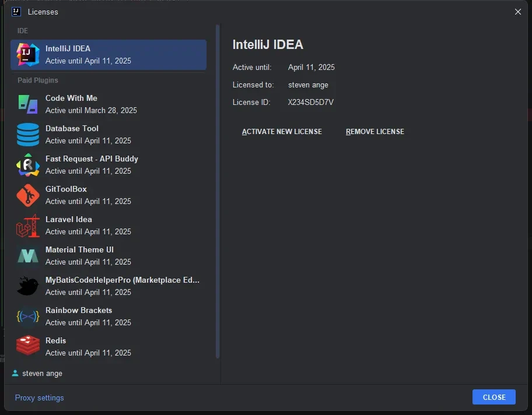
Task: Click the MyBatisCodeHelperPro bird icon
Action: pos(27,286)
